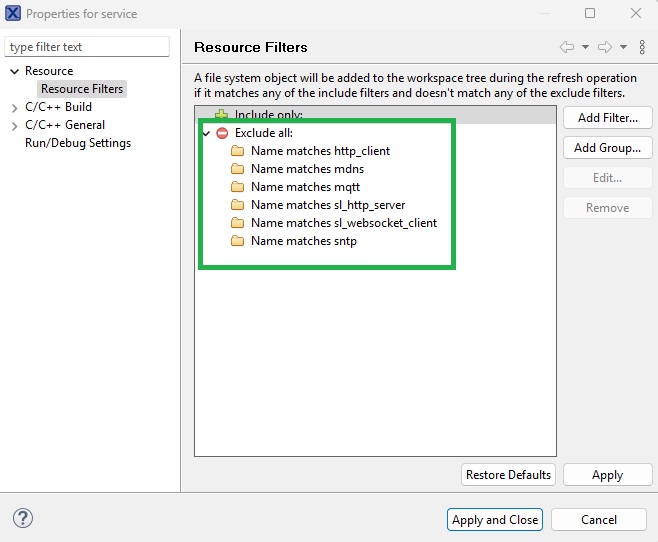Click folder icon beside sl_http_server filter
The height and width of the screenshot is (542, 658).
point(238,205)
